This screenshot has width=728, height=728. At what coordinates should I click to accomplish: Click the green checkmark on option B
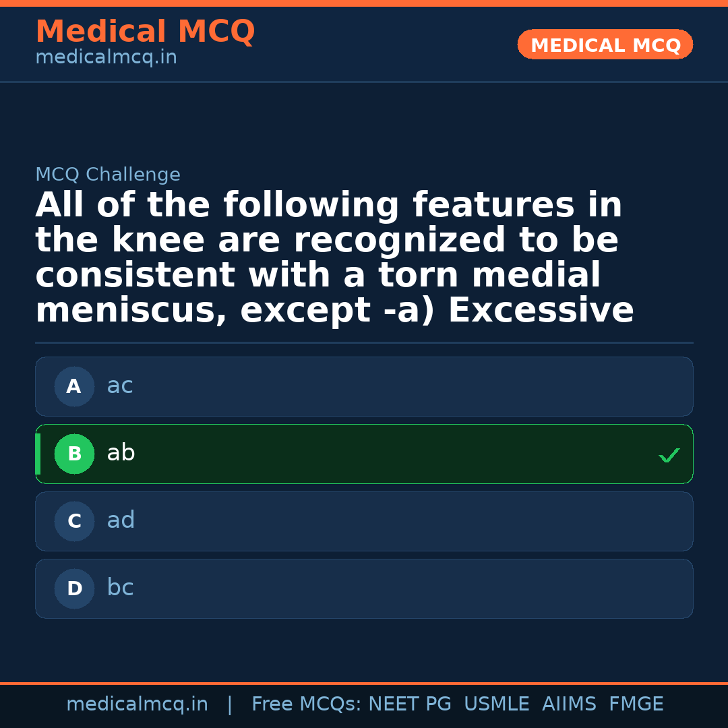point(669,454)
